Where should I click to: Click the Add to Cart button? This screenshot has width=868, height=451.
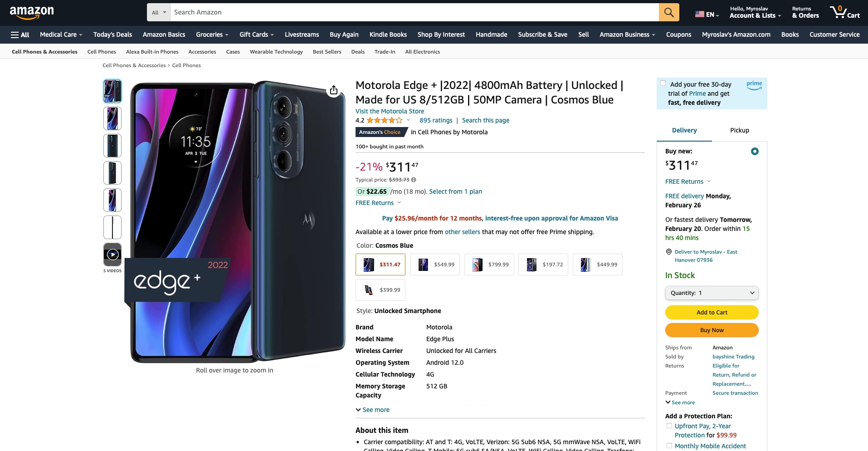(712, 312)
